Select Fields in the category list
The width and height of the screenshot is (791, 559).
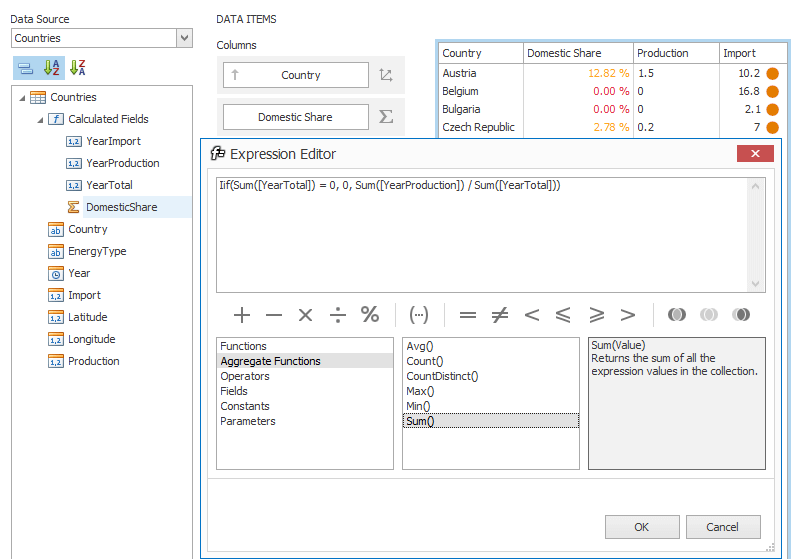click(x=234, y=391)
